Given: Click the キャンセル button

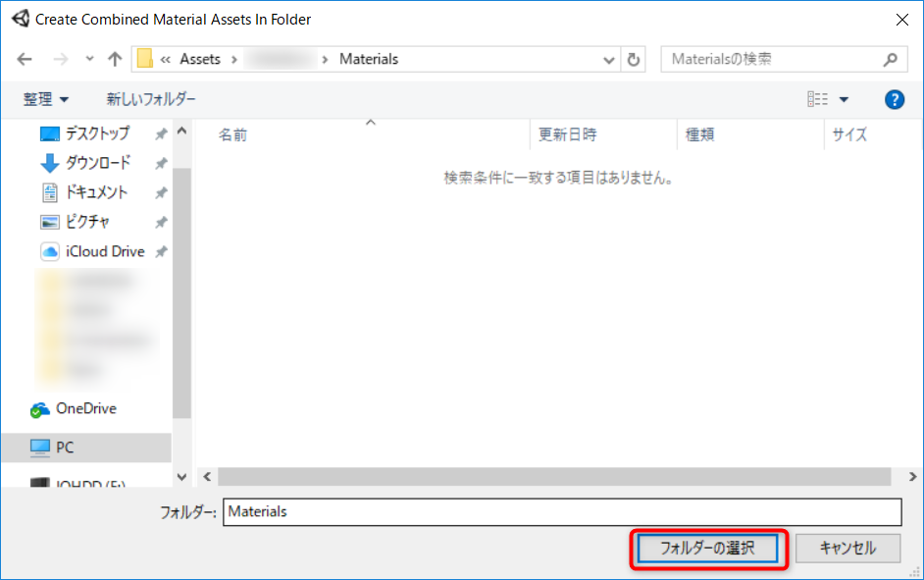Looking at the screenshot, I should pos(848,549).
